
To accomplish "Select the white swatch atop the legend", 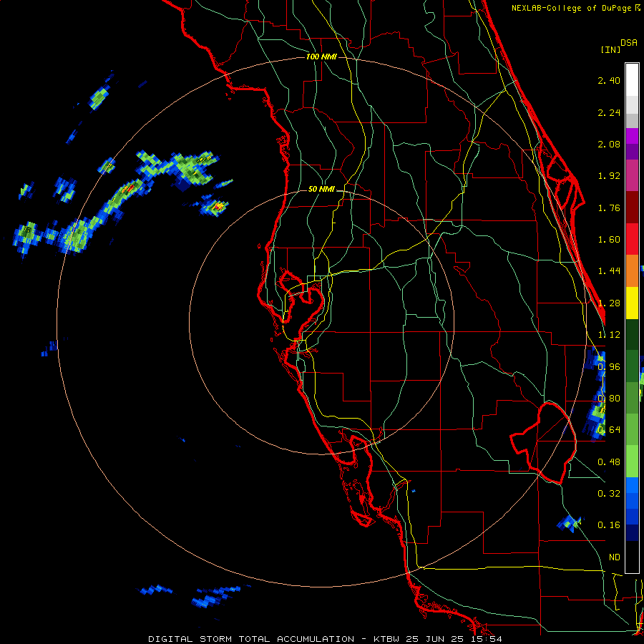I will pos(632,79).
